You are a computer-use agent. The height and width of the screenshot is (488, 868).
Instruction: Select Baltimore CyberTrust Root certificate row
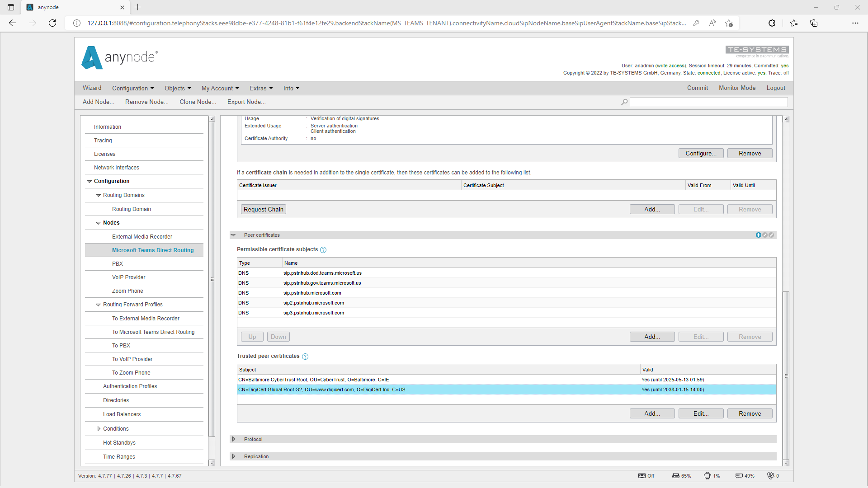[506, 380]
